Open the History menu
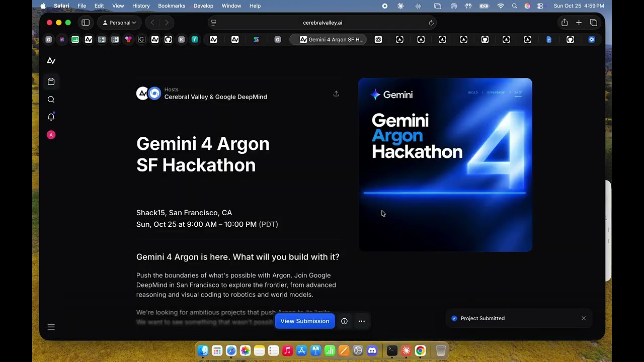644x362 pixels. click(x=141, y=6)
